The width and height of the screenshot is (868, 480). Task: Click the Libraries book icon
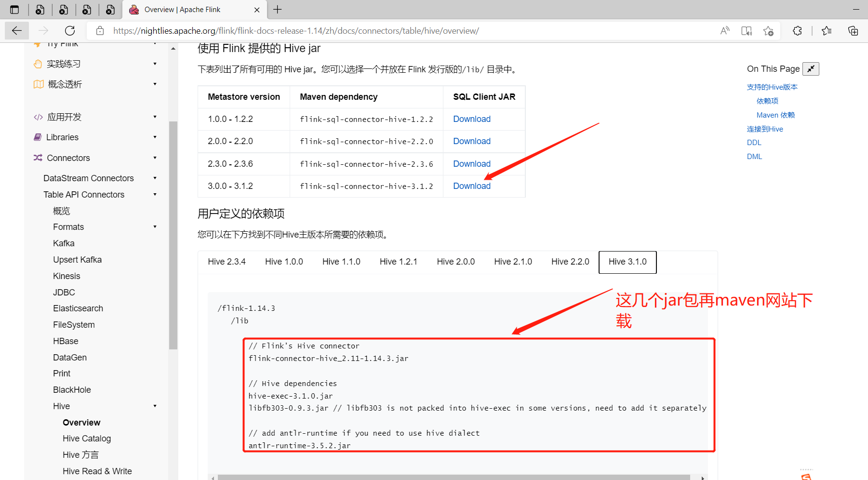[38, 137]
